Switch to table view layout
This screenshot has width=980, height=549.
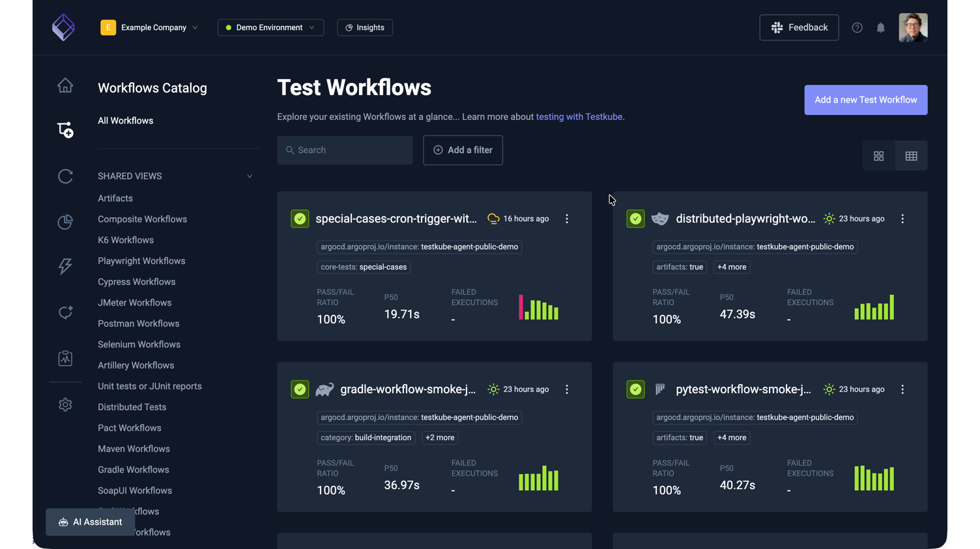911,156
